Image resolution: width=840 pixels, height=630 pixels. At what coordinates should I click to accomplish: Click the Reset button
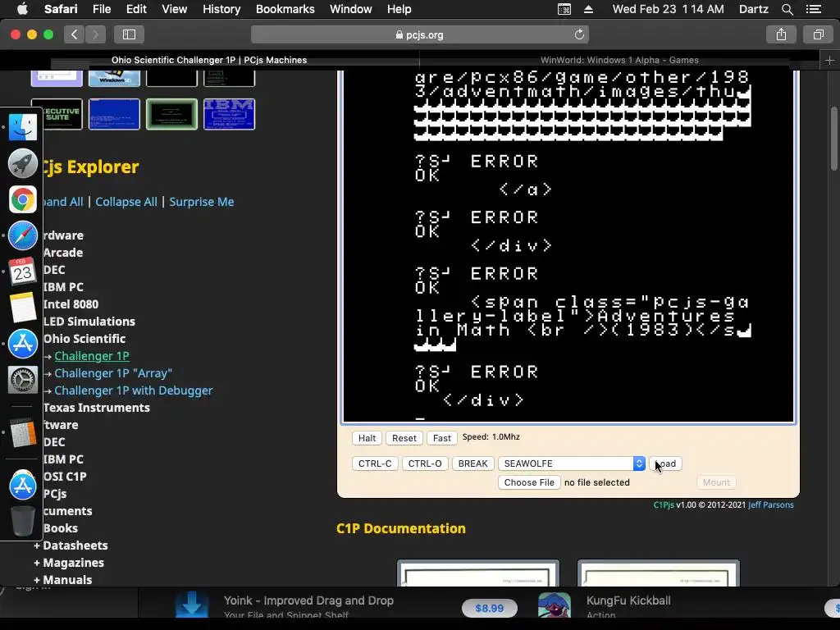404,438
